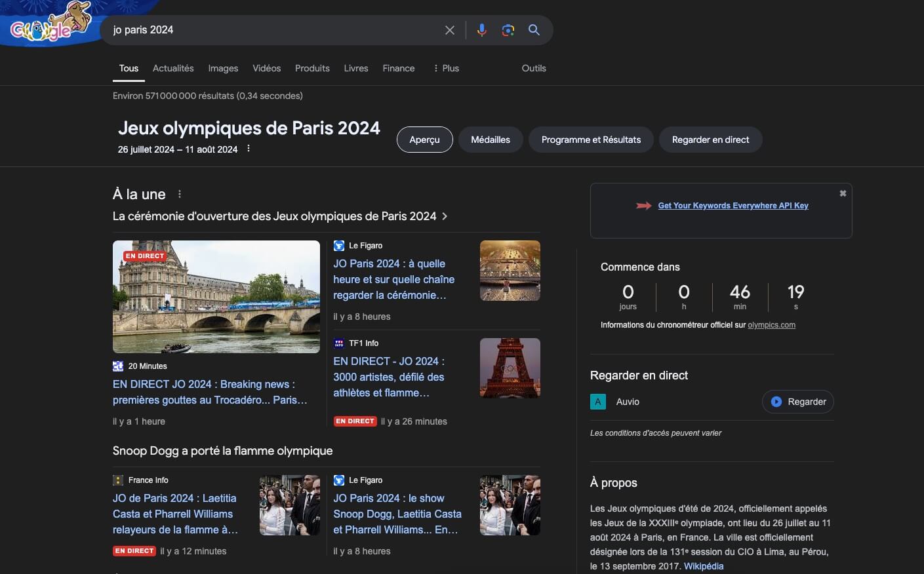924x574 pixels.
Task: Select the Tous results tab
Action: pos(129,68)
